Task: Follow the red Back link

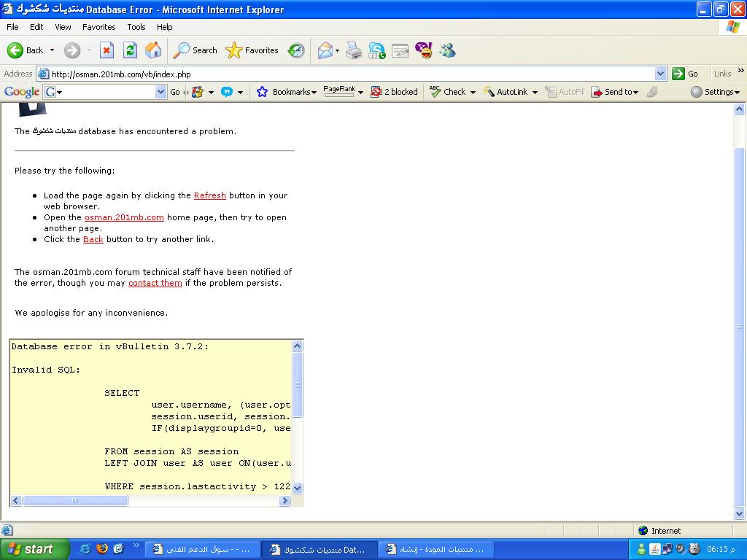Action: tap(93, 239)
